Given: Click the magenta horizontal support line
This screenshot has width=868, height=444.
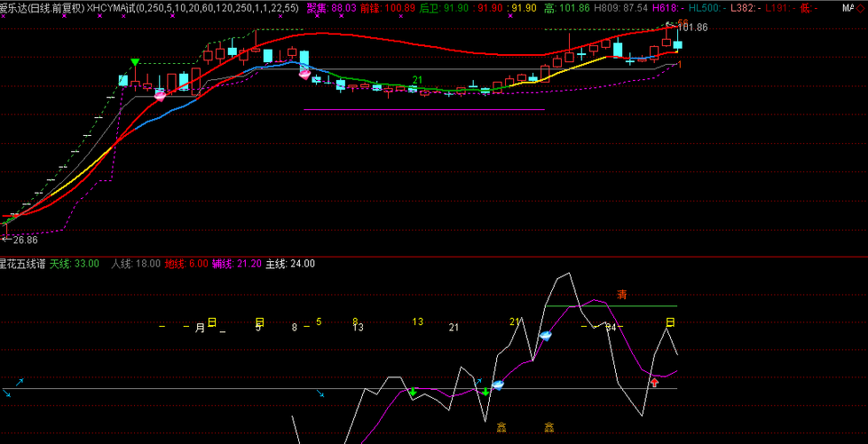Looking at the screenshot, I should tap(424, 109).
